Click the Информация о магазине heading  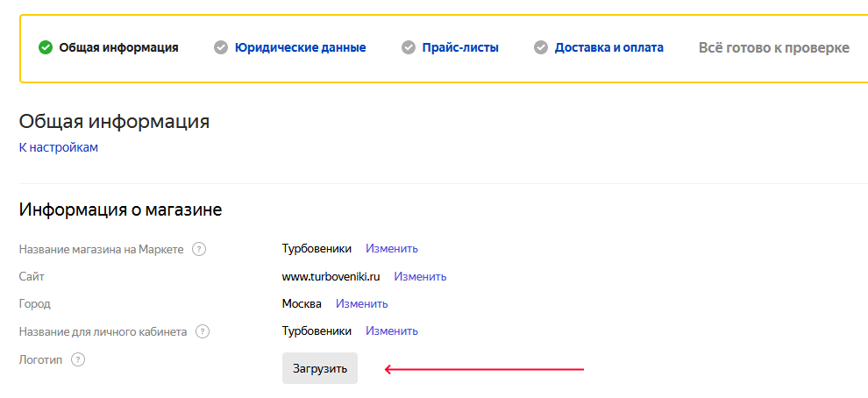tap(121, 210)
